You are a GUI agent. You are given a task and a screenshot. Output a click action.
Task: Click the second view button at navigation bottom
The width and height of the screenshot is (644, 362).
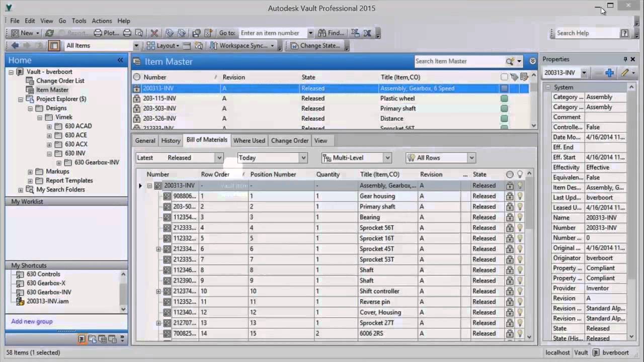(x=92, y=339)
